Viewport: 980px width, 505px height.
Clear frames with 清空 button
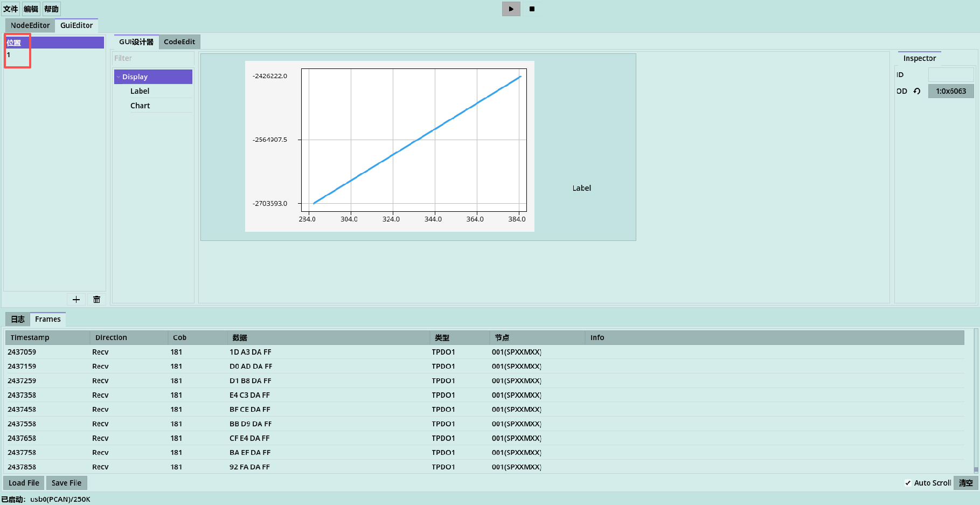(966, 483)
